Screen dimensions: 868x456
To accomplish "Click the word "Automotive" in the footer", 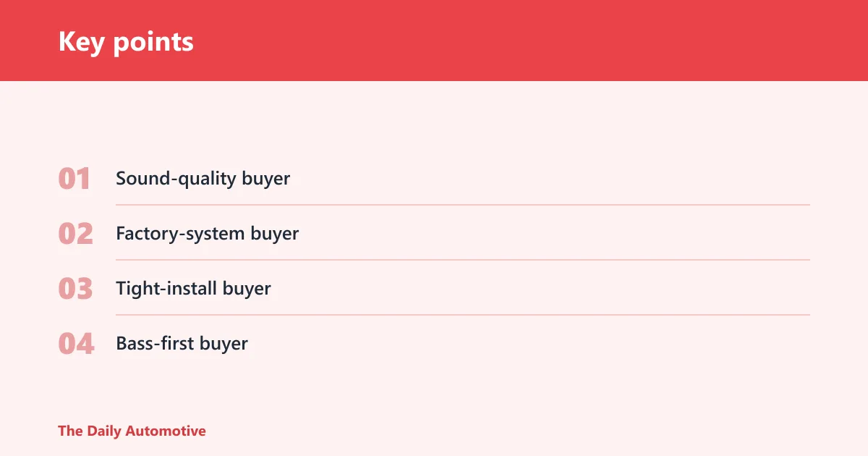I will (166, 431).
